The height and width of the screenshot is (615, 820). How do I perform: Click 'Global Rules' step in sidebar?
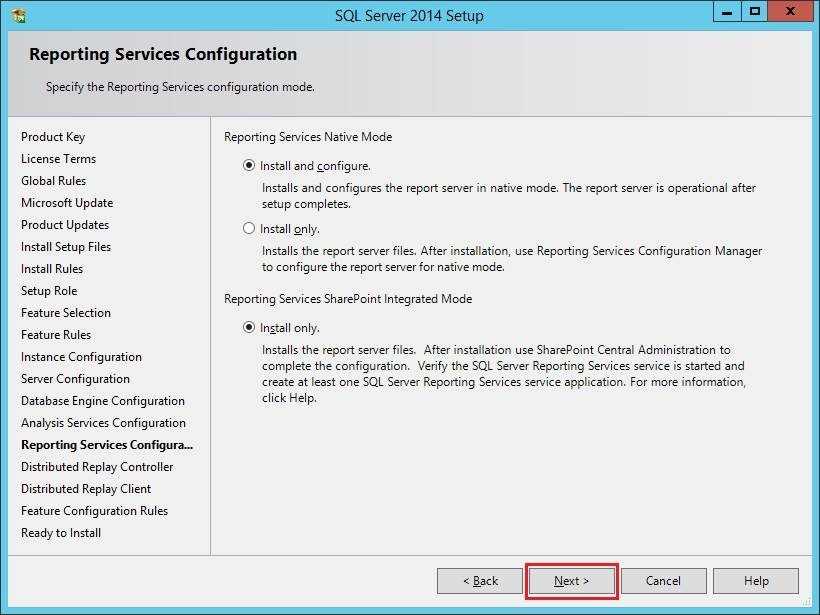[x=53, y=181]
